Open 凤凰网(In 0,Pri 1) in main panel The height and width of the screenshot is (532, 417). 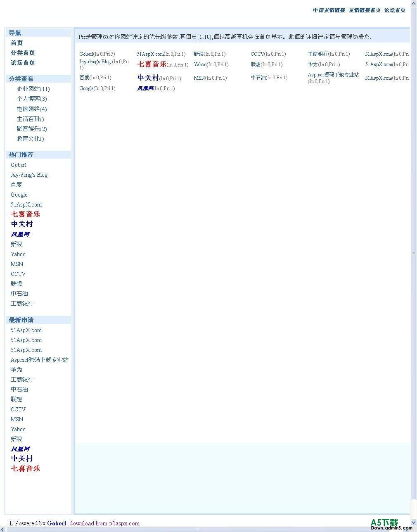click(x=156, y=88)
